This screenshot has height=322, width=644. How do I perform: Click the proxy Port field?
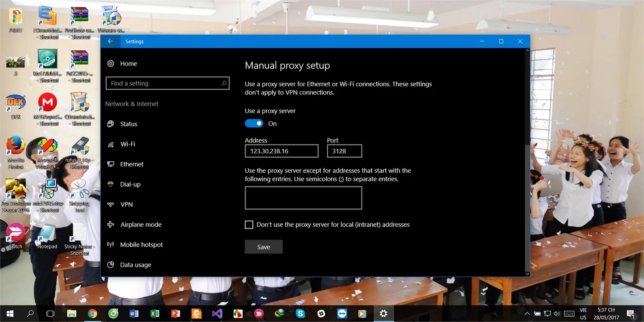[x=344, y=151]
